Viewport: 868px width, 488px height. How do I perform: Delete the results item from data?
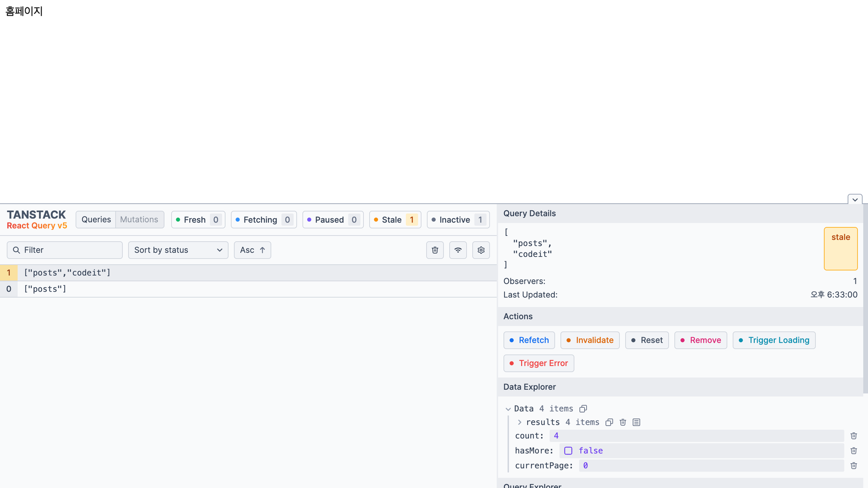pyautogui.click(x=623, y=422)
